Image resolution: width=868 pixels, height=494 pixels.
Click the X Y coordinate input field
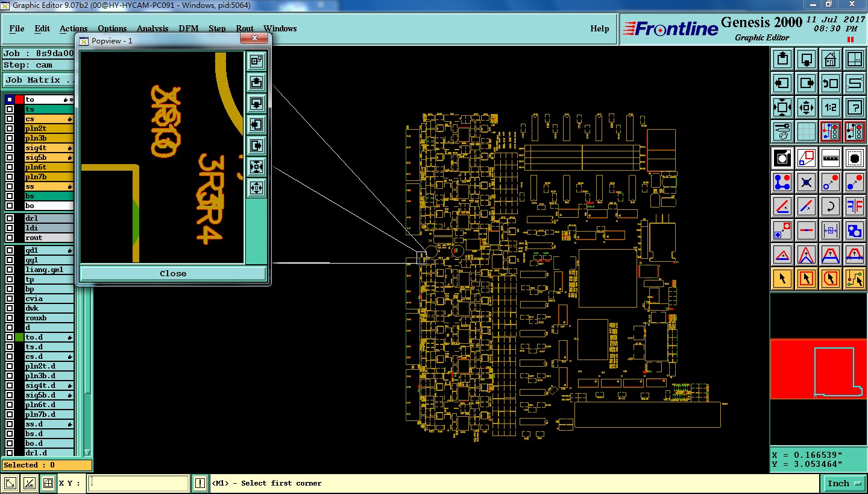coord(139,483)
